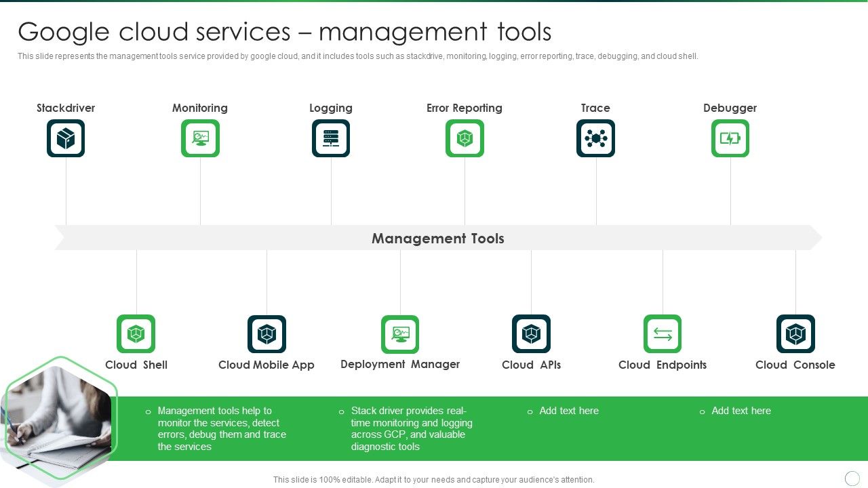Screen dimensions: 868x488
Task: Click the Management Tools arrow banner
Action: click(x=438, y=238)
